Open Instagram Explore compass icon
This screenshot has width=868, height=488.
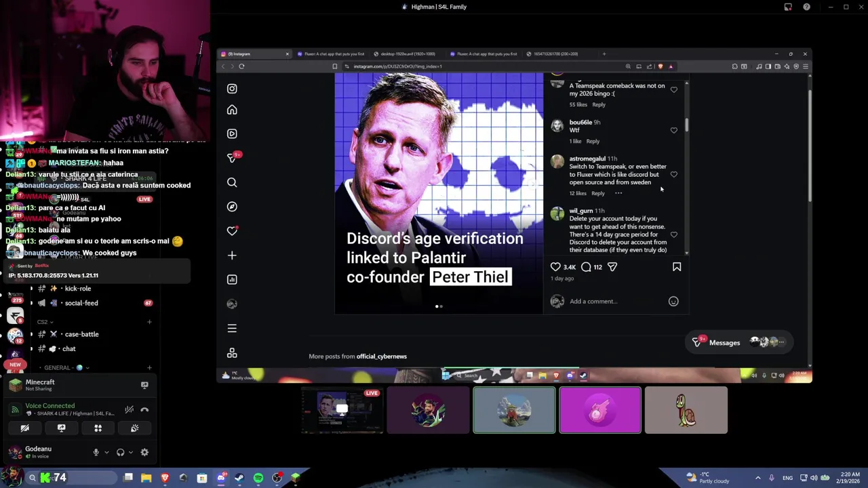[x=232, y=207]
